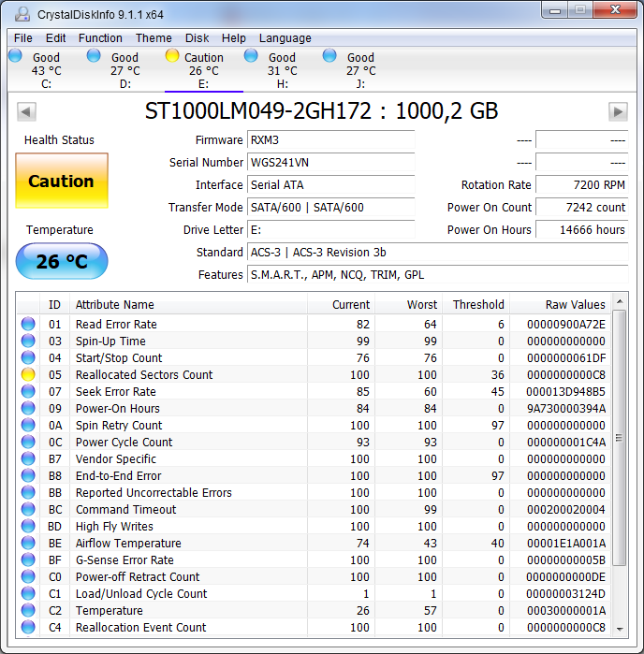The height and width of the screenshot is (654, 644).
Task: Click the yellow Caution health status button
Action: point(62,181)
